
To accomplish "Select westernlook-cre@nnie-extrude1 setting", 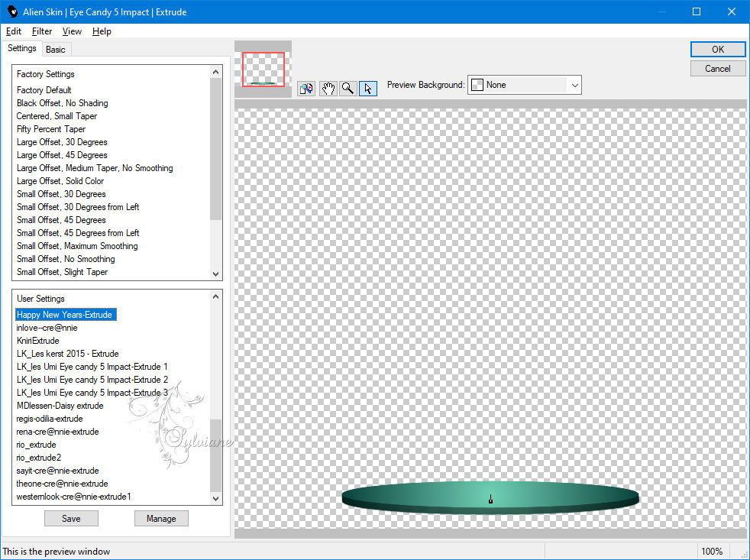I will (73, 497).
